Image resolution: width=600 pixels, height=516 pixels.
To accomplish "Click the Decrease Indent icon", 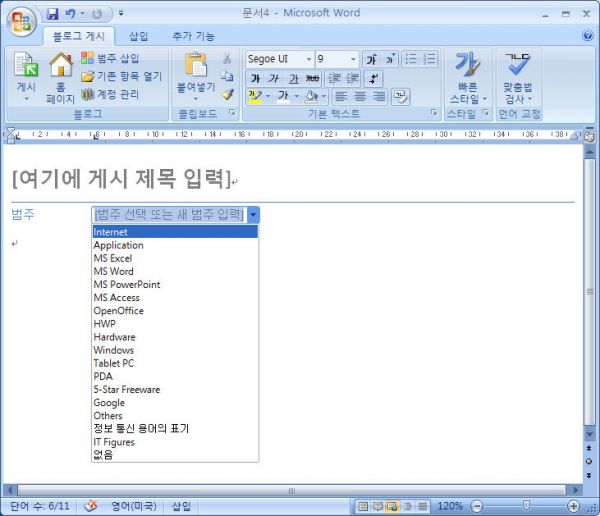I will (x=334, y=78).
